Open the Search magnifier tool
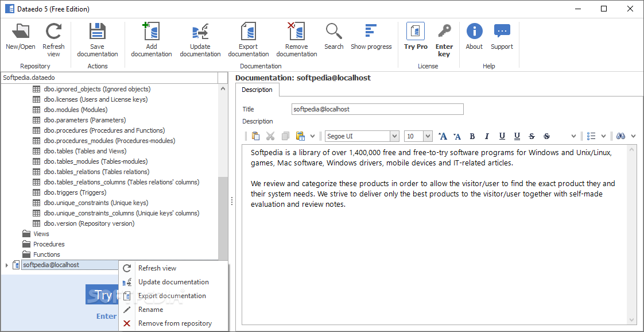644x332 pixels. (x=334, y=37)
